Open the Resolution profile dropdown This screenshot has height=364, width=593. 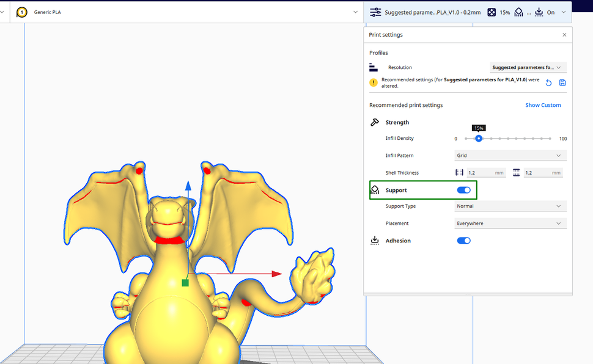click(528, 67)
